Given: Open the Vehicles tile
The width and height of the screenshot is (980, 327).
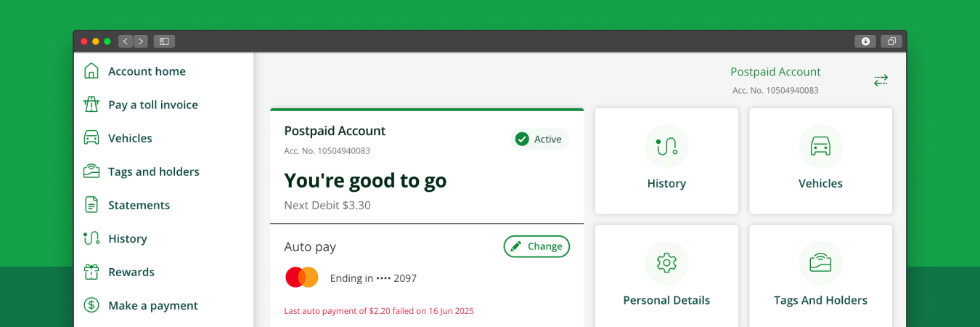Looking at the screenshot, I should 820,161.
